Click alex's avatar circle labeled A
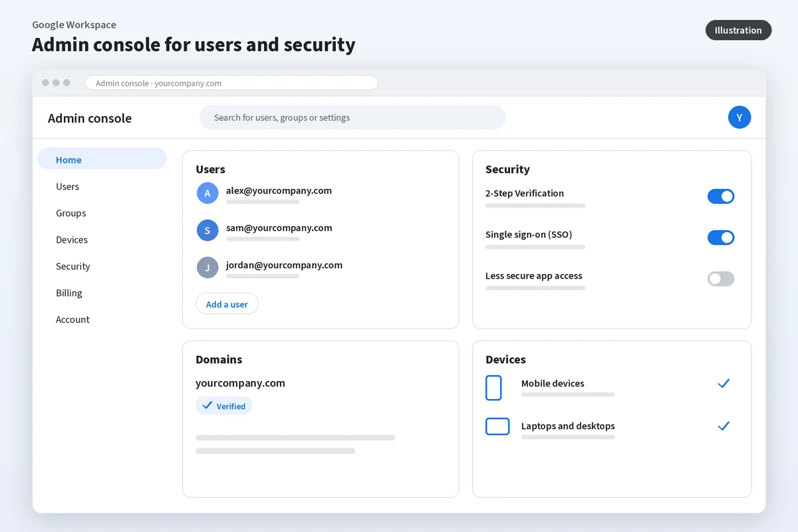The width and height of the screenshot is (798, 532). (x=207, y=194)
